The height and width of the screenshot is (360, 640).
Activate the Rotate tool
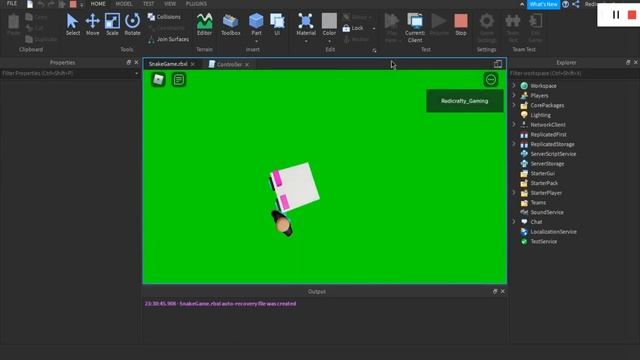(x=132, y=24)
